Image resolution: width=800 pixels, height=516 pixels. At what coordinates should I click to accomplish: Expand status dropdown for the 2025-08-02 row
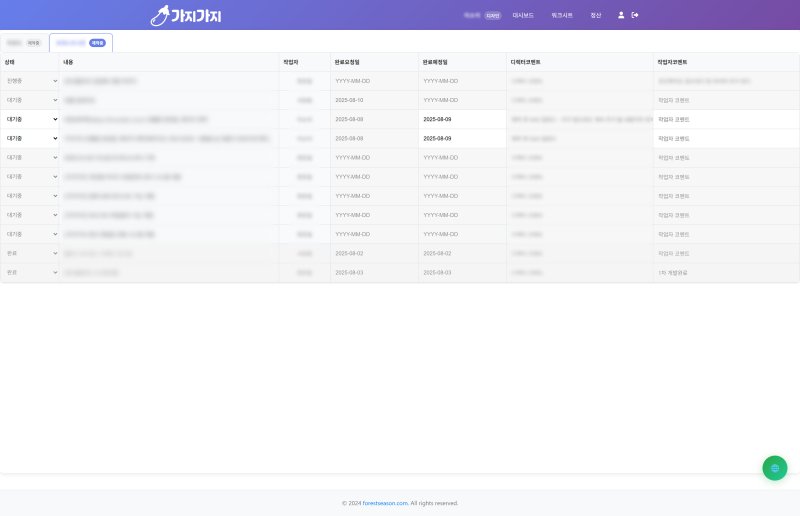pyautogui.click(x=30, y=253)
